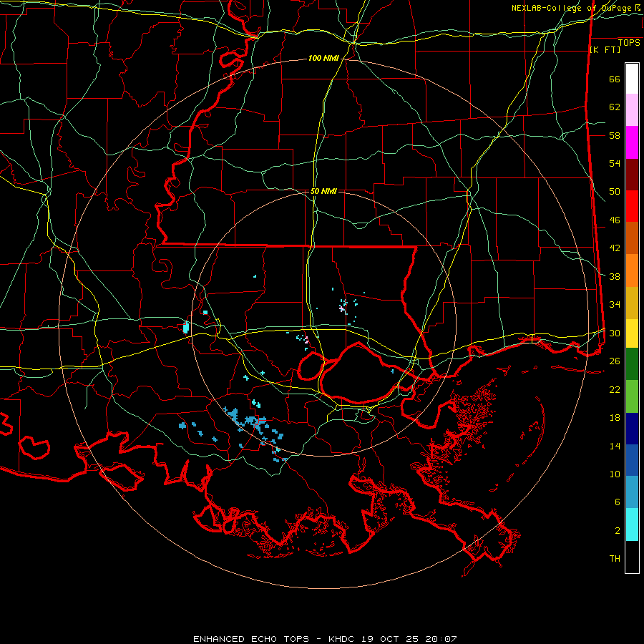
Task: Click the light green 22 kft swatch
Action: 632,396
